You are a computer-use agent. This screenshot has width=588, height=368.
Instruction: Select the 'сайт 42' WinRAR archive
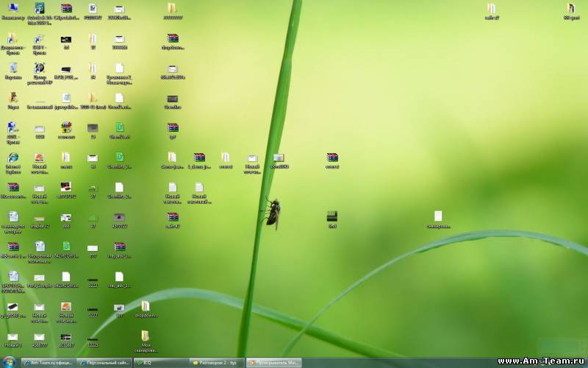173,220
